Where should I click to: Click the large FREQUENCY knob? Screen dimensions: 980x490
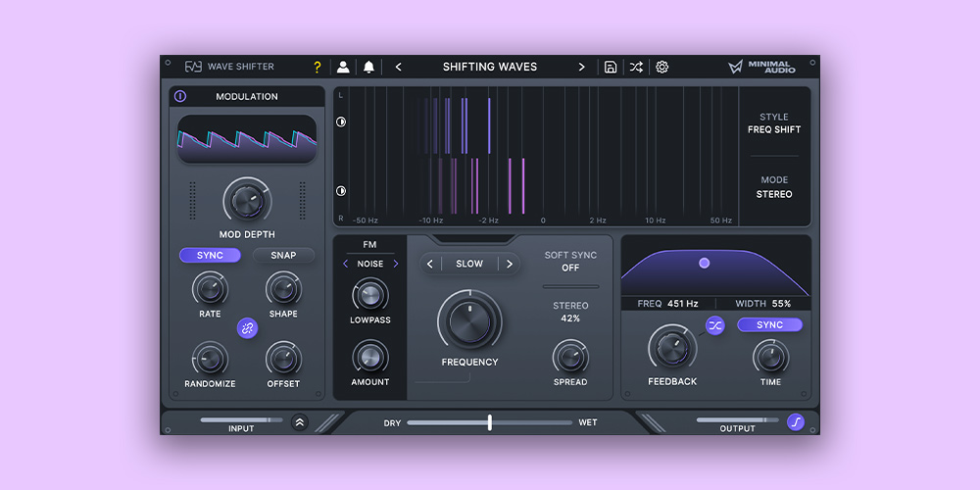469,321
